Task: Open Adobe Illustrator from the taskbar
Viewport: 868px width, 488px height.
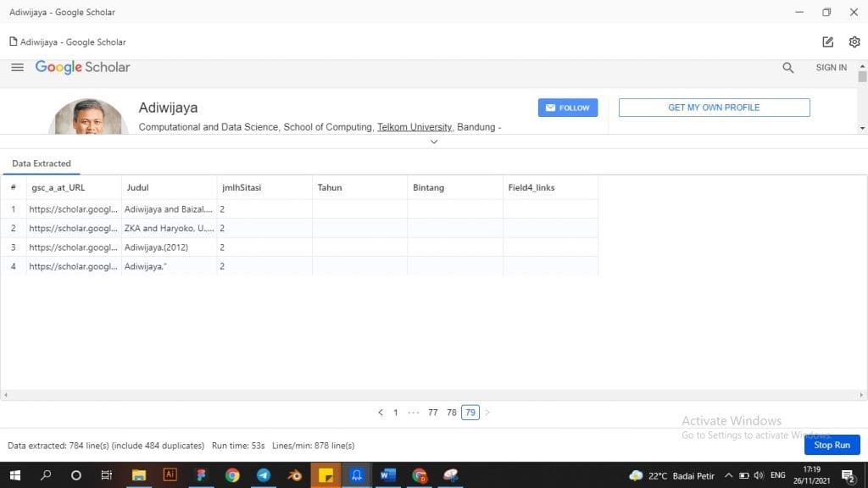Action: pyautogui.click(x=170, y=475)
